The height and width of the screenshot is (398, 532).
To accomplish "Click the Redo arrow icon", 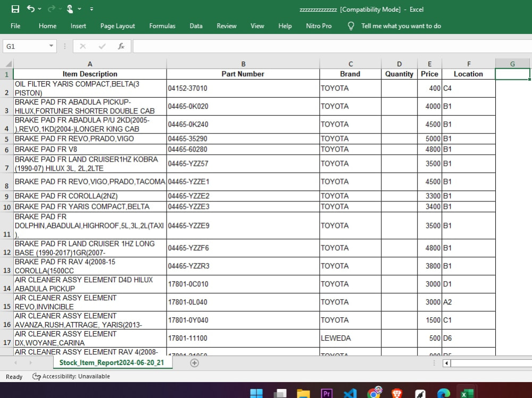I will [51, 9].
